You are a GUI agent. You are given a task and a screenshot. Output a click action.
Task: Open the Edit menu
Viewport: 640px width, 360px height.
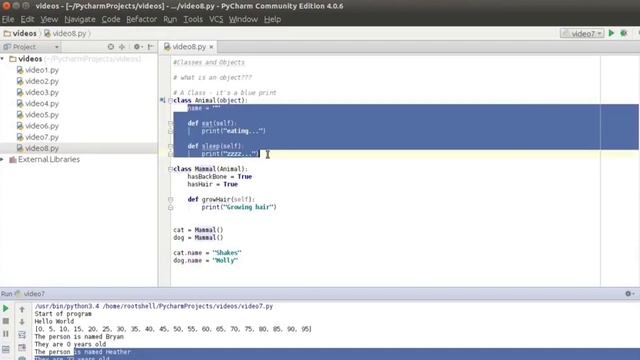pyautogui.click(x=27, y=19)
